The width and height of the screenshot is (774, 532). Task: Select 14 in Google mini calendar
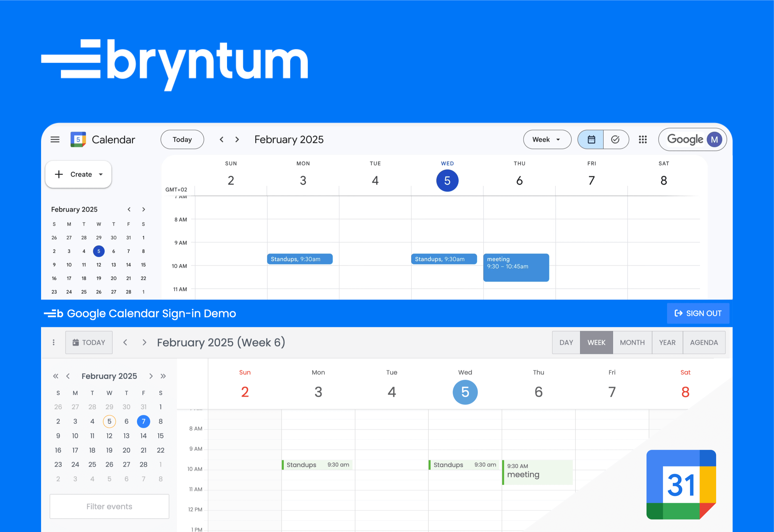(x=128, y=265)
